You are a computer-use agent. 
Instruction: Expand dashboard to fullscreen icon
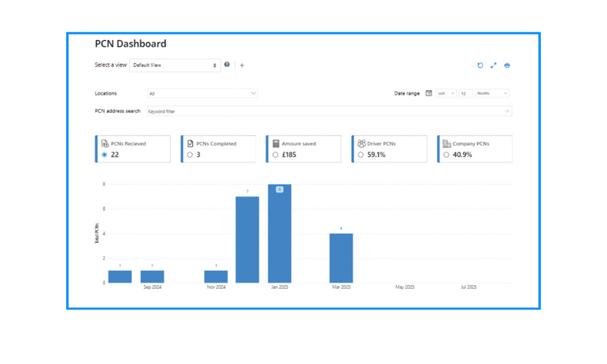coord(494,65)
